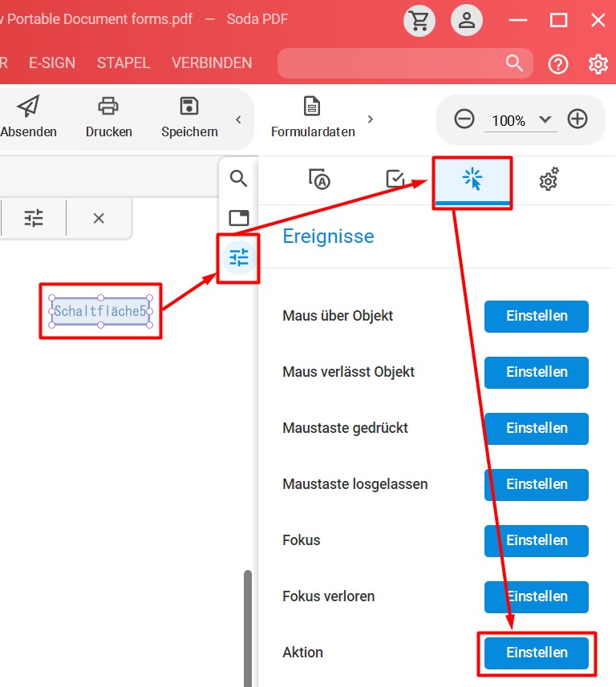616x687 pixels.
Task: Maximize the Soda PDF window
Action: tap(558, 20)
